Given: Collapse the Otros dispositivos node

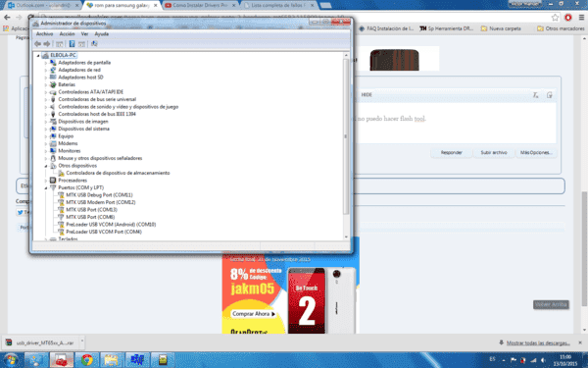Looking at the screenshot, I should tap(46, 166).
